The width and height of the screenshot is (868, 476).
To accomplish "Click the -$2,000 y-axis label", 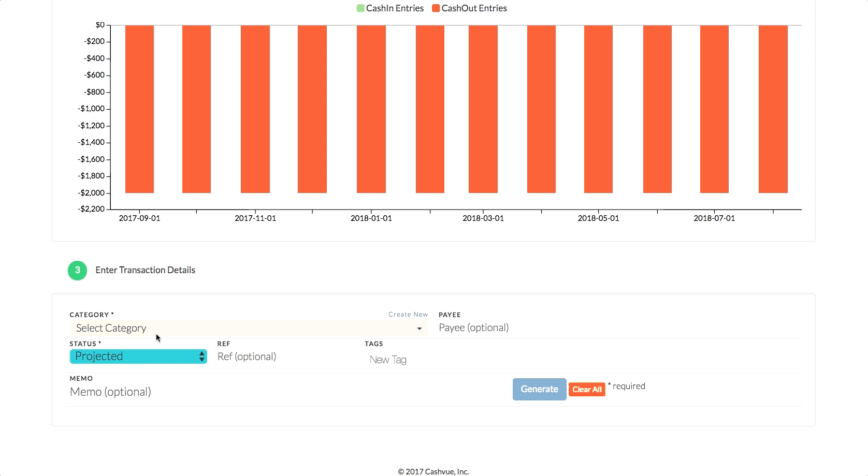I will (91, 192).
